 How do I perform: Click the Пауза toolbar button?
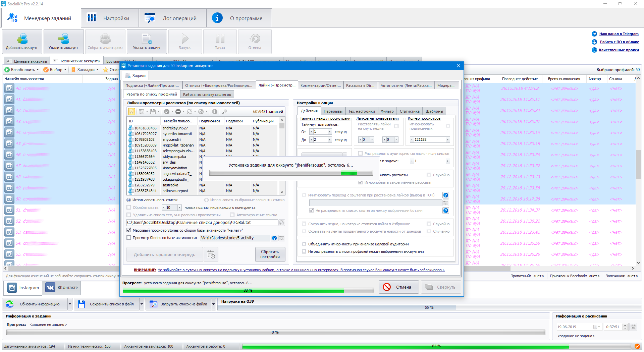pos(220,42)
